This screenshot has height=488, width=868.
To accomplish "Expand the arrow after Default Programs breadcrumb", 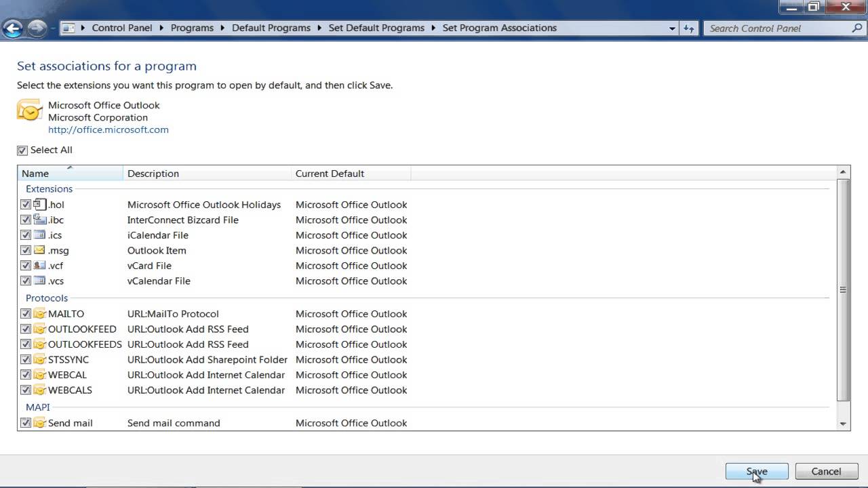I will 320,28.
